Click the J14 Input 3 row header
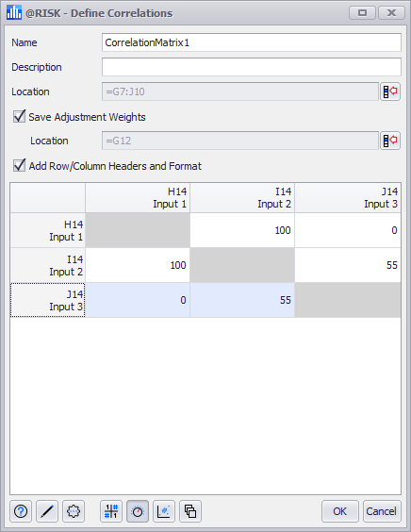 click(47, 300)
